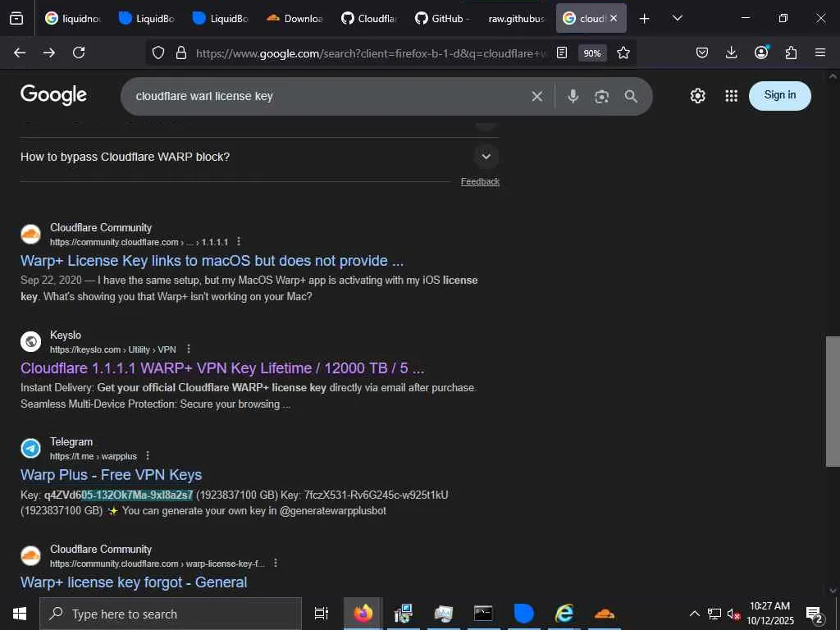
Task: Click the Keyslo globe favicon
Action: coord(30,341)
